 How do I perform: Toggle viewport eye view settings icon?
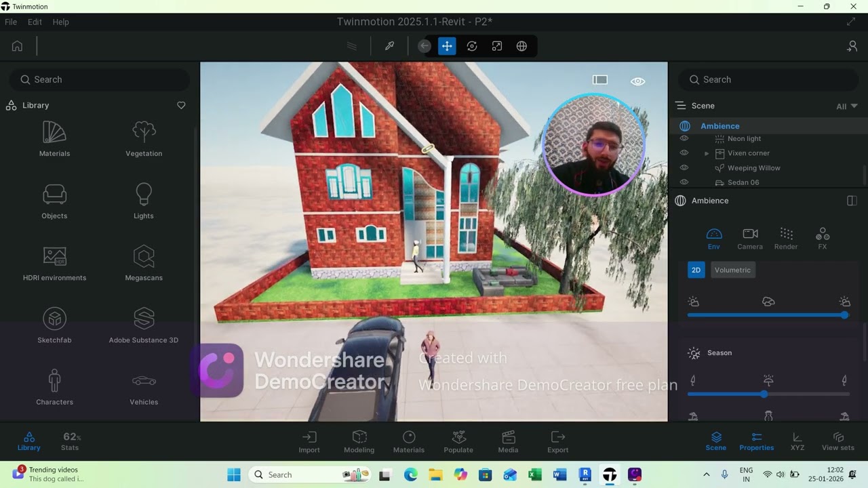[x=637, y=81]
